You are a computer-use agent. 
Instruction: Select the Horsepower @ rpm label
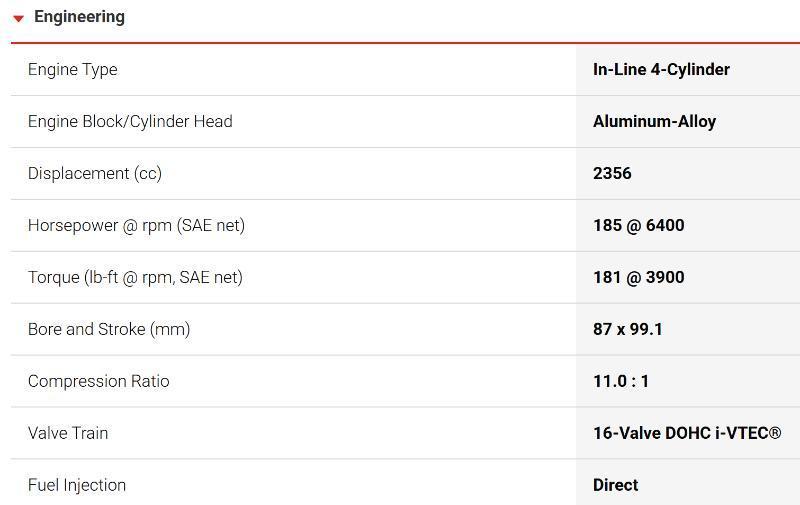pyautogui.click(x=136, y=226)
